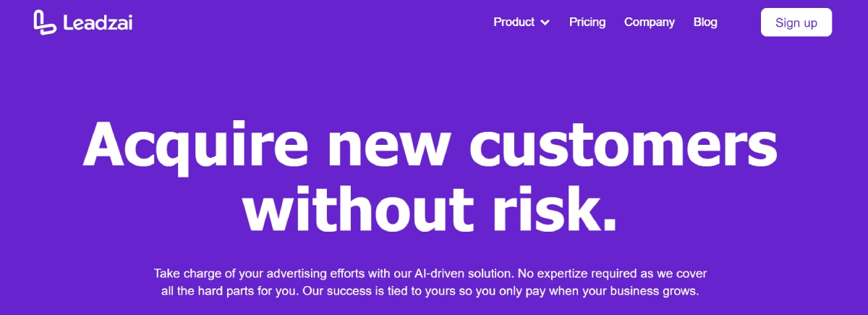Expand the Product dropdown chevron
Image resolution: width=868 pixels, height=315 pixels.
[545, 22]
